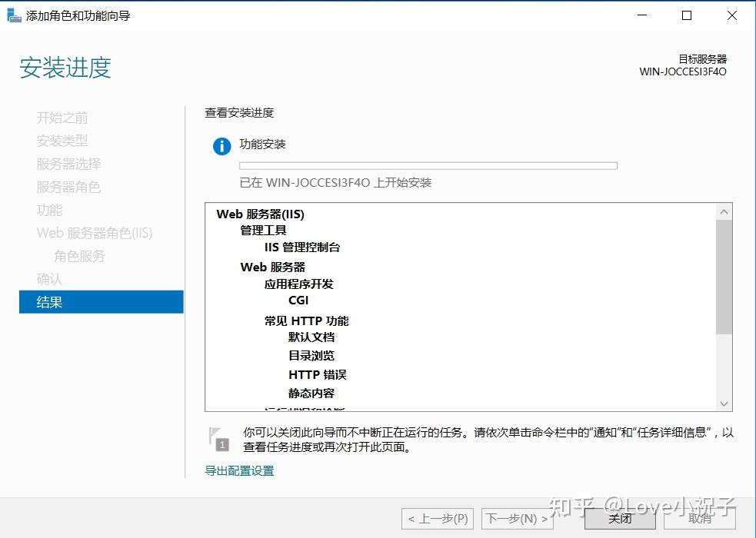Click 默认文档 entry
Viewport: 756px width, 538px height.
pyautogui.click(x=311, y=337)
